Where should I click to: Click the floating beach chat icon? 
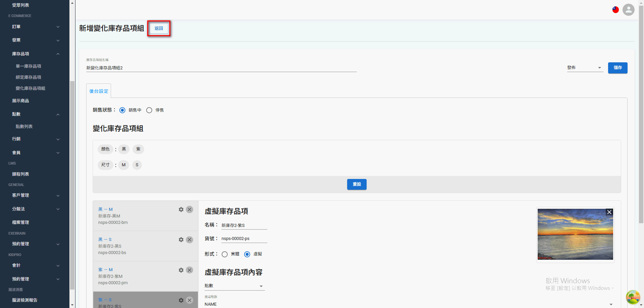click(633, 297)
